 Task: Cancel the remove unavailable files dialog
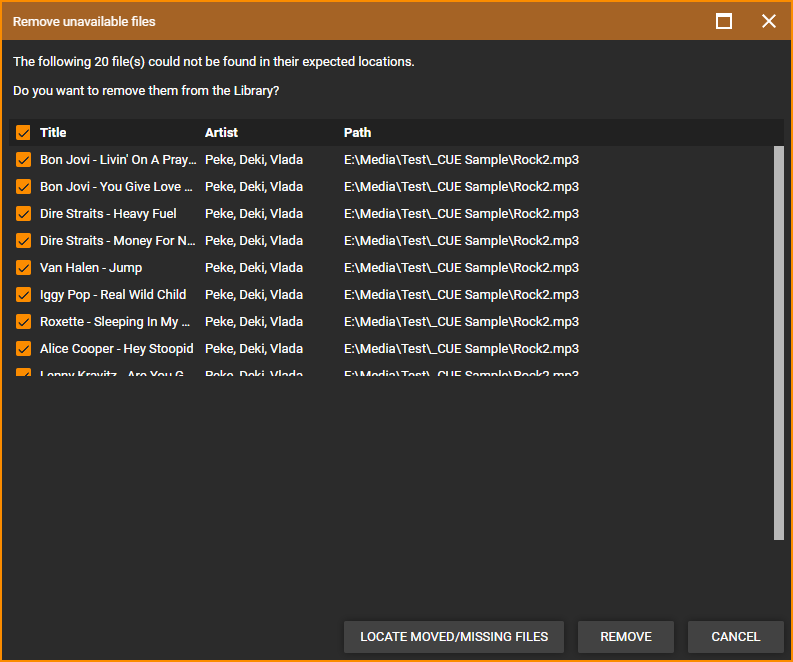pos(735,637)
